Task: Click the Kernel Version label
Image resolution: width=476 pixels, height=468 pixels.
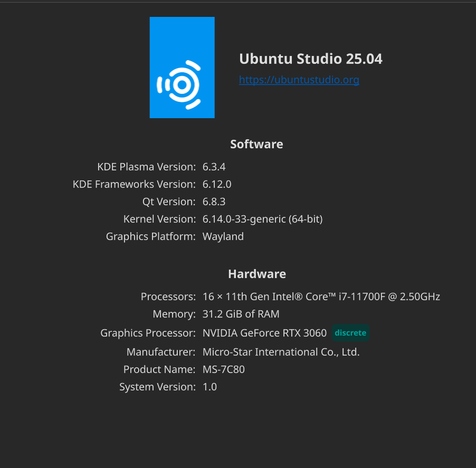Action: tap(159, 219)
